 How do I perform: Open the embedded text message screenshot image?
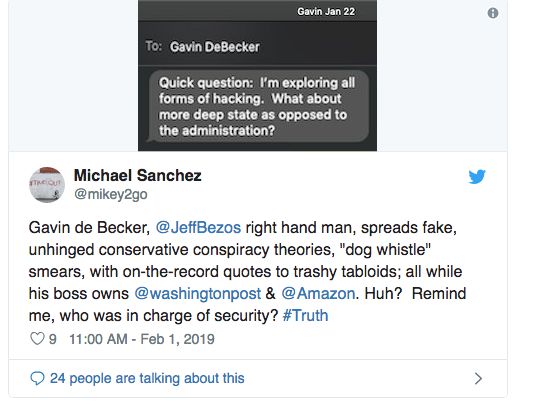pyautogui.click(x=257, y=75)
